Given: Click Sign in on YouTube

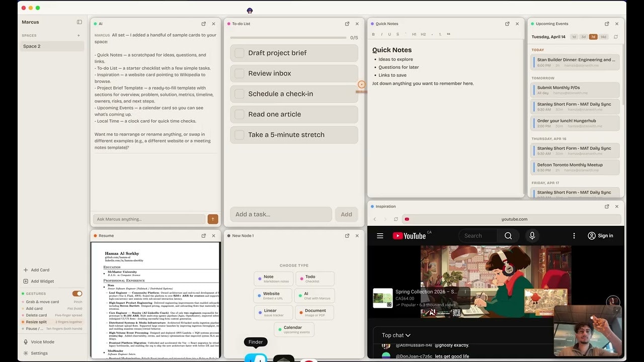Looking at the screenshot, I should pyautogui.click(x=600, y=236).
